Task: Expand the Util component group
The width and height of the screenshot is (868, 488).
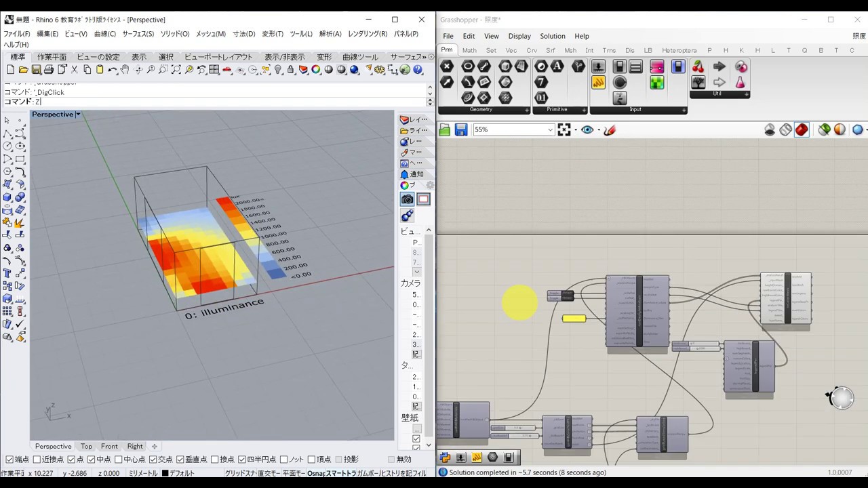Action: pyautogui.click(x=747, y=94)
